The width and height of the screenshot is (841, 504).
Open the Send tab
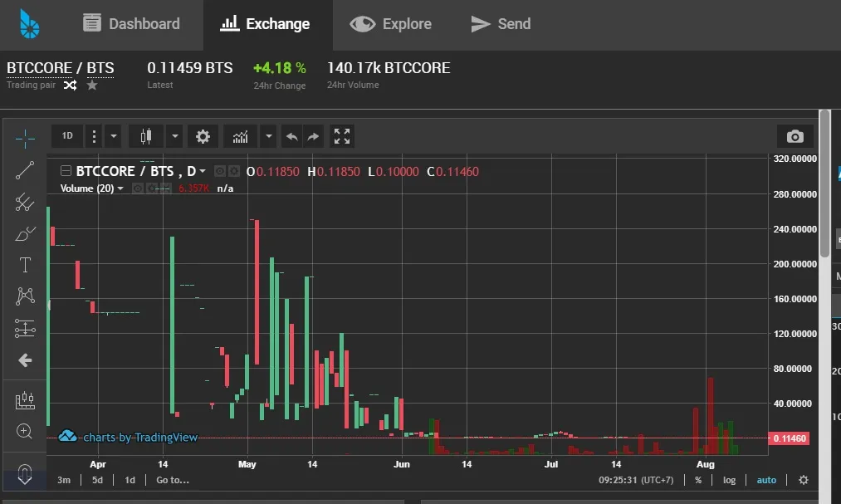501,24
